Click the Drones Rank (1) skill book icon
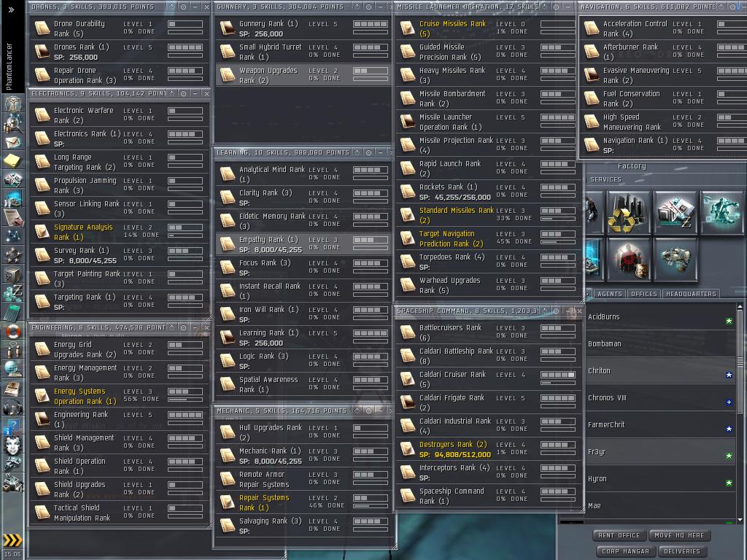Image resolution: width=747 pixels, height=560 pixels. coord(42,52)
